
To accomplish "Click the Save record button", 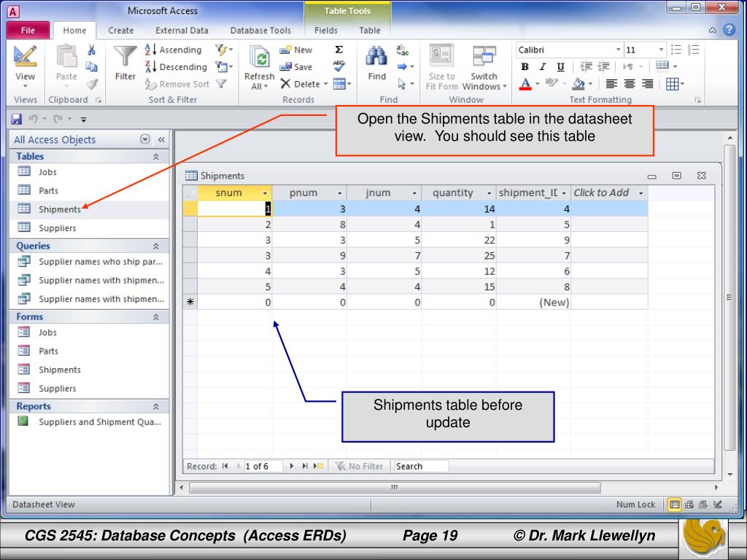I will 296,66.
